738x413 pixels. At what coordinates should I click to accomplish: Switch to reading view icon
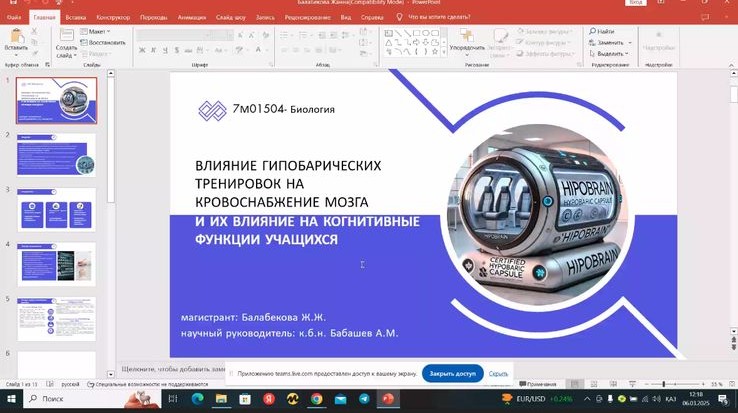[x=613, y=384]
